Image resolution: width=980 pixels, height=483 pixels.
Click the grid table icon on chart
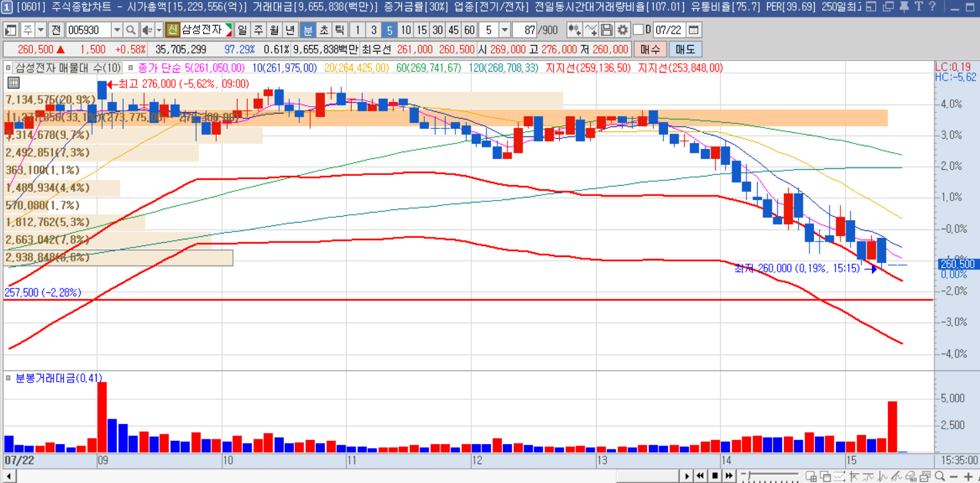13,83
